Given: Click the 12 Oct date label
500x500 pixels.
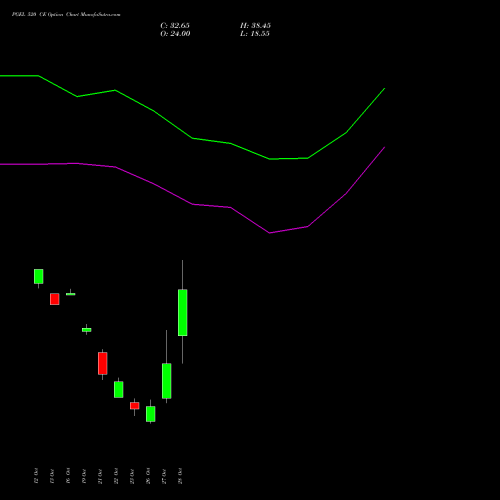Looking at the screenshot, I should [36, 476].
